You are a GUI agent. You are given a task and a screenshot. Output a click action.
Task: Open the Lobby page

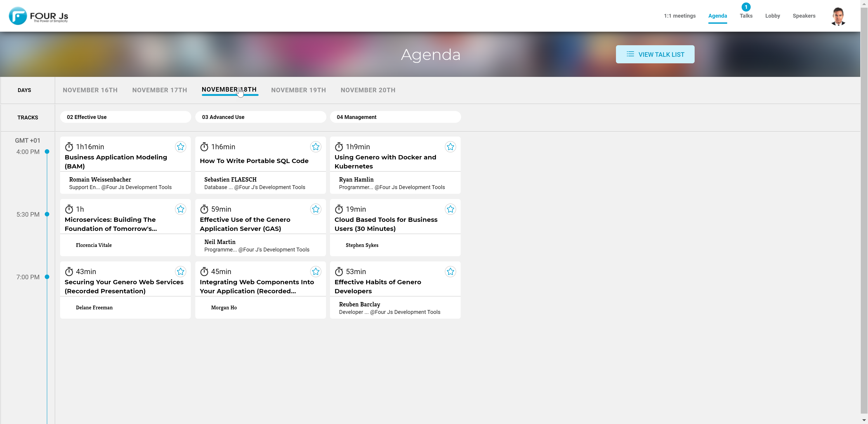(x=773, y=16)
